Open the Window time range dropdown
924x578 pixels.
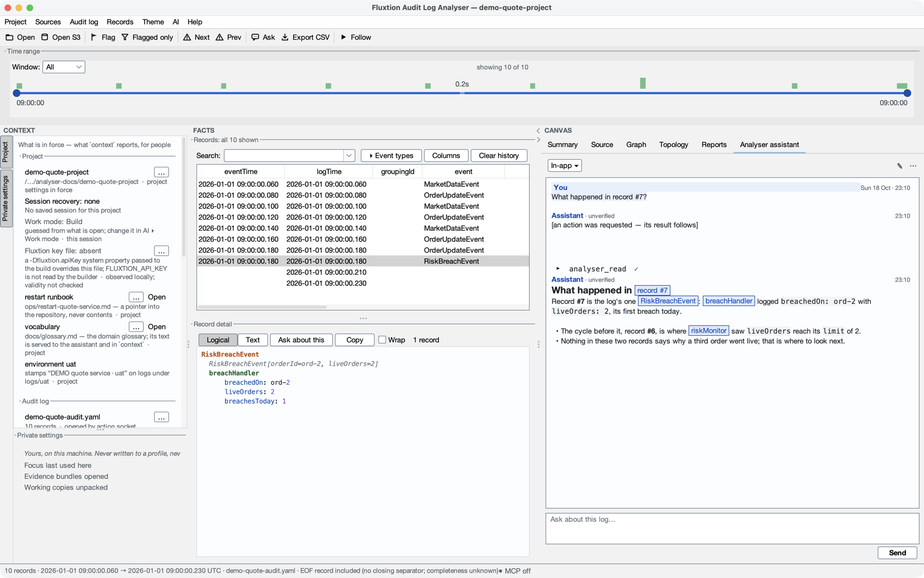click(x=64, y=67)
